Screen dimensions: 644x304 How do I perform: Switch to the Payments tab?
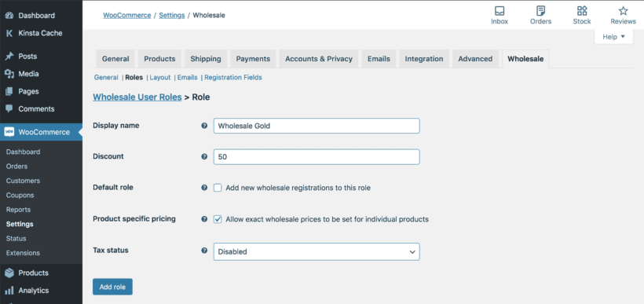pos(253,59)
